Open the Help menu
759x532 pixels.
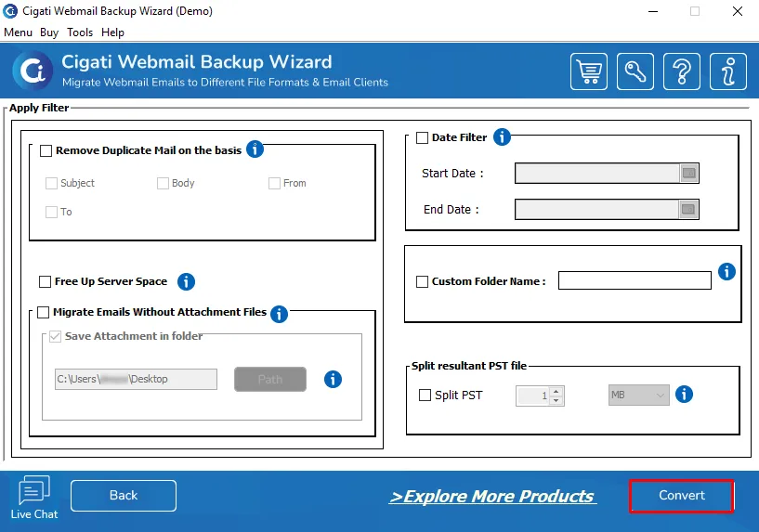(x=112, y=32)
